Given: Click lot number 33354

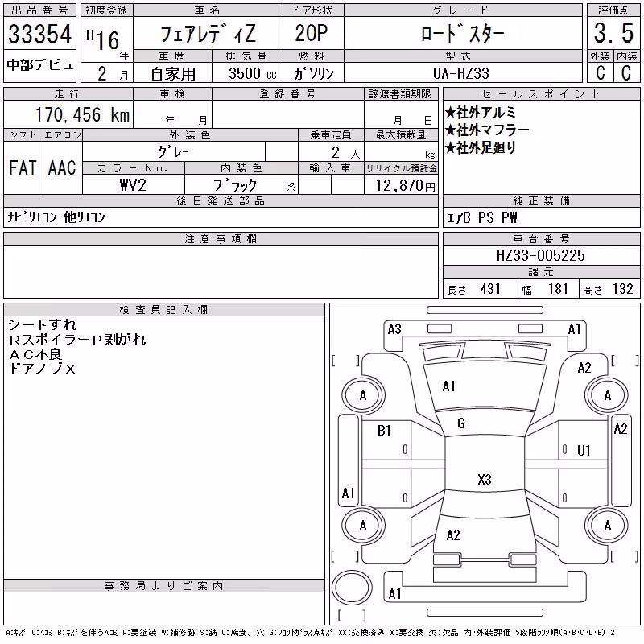Looking at the screenshot, I should pyautogui.click(x=39, y=34).
